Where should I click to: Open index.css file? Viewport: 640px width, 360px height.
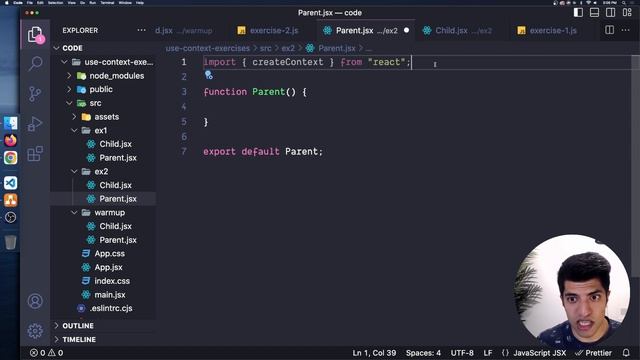112,281
